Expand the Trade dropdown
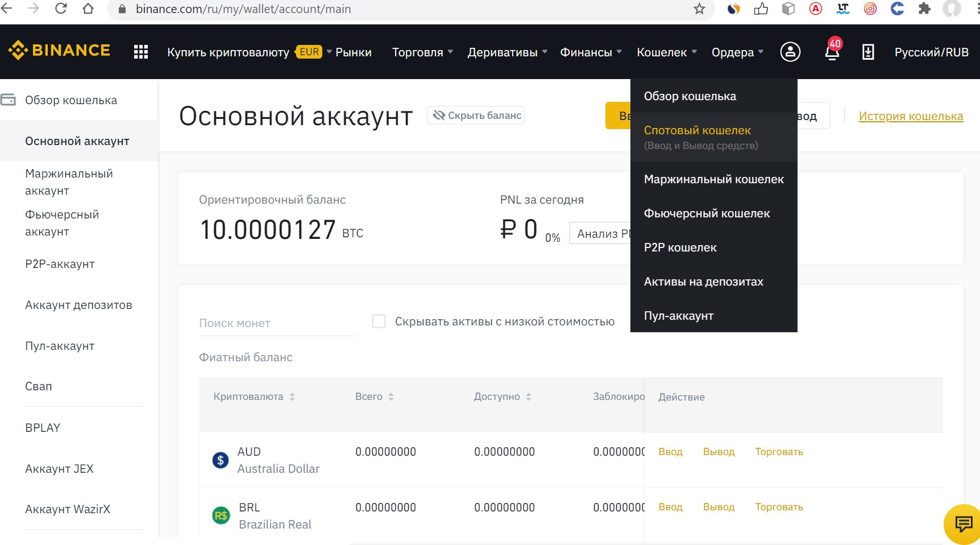 (x=422, y=52)
